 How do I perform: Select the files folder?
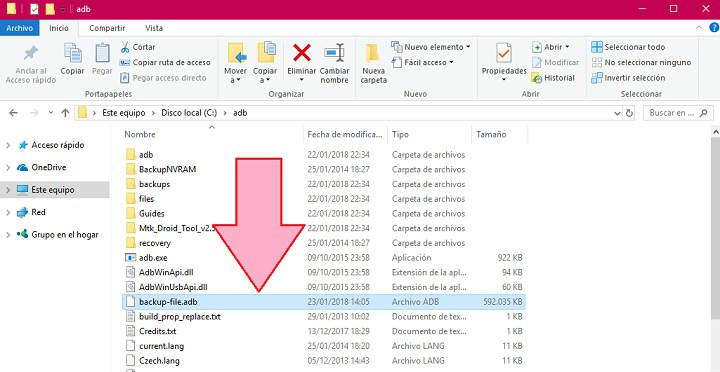(146, 199)
